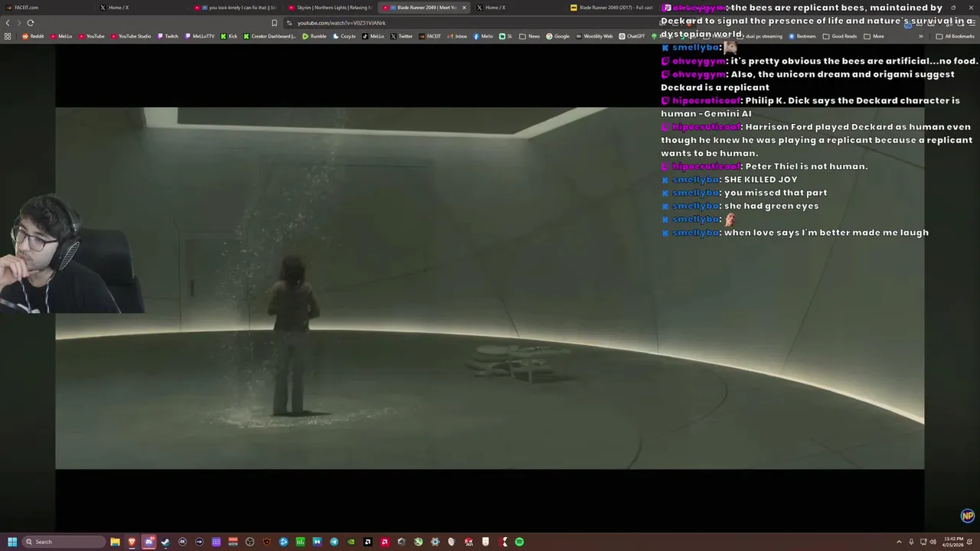Open the Google bookmark
The width and height of the screenshot is (980, 551).
click(x=558, y=36)
